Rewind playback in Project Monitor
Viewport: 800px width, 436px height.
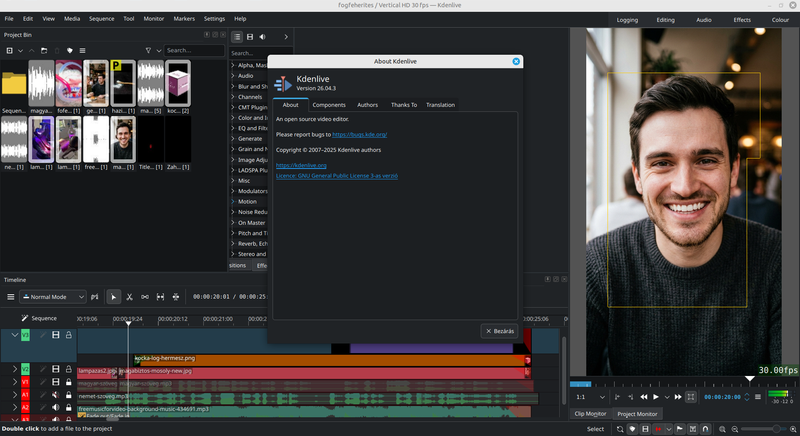coord(644,397)
